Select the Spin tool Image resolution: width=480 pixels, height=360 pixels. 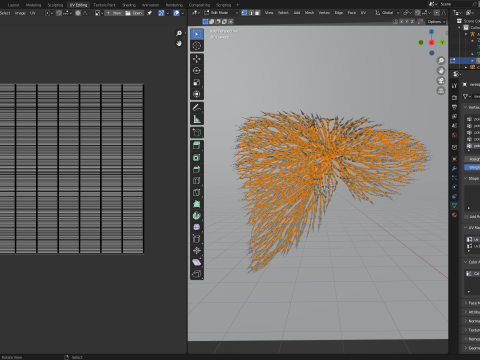pyautogui.click(x=197, y=216)
